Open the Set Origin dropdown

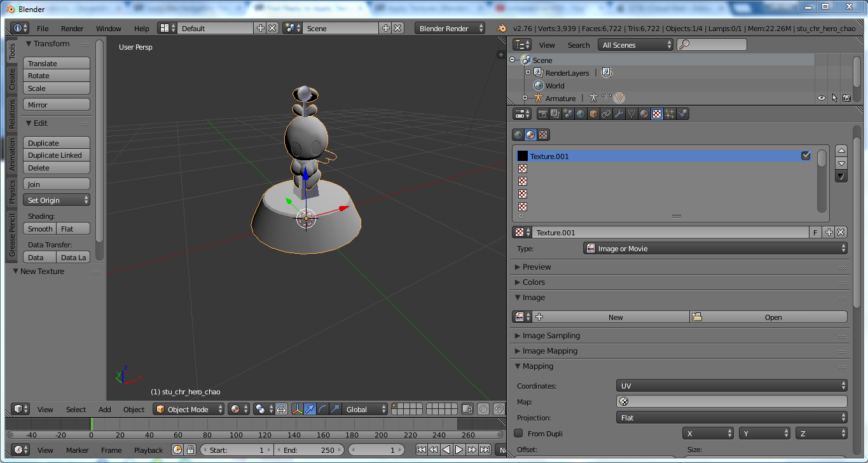[x=57, y=200]
